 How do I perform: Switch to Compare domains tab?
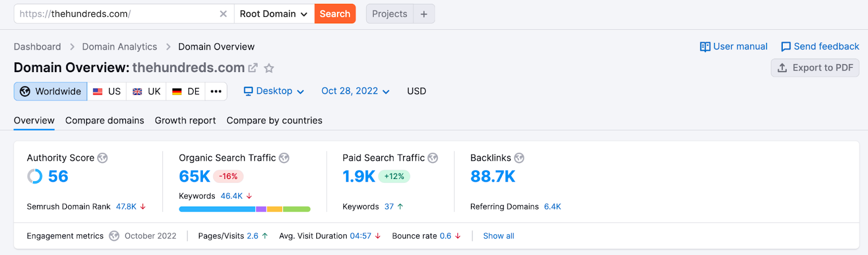coord(105,120)
